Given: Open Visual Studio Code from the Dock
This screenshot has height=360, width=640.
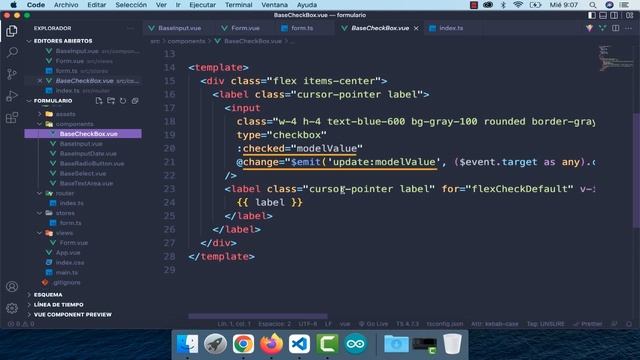Looking at the screenshot, I should click(x=299, y=344).
